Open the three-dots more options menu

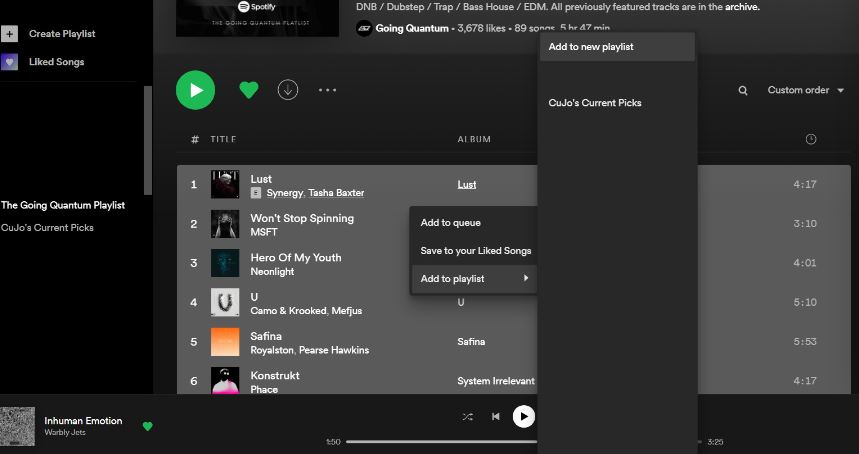point(328,90)
